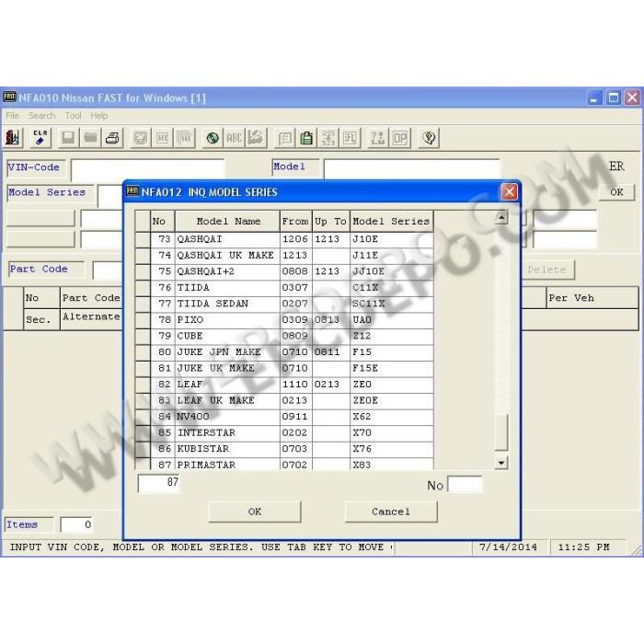Select row 73 QASHQAI
This screenshot has width=644, height=644.
tap(284, 239)
